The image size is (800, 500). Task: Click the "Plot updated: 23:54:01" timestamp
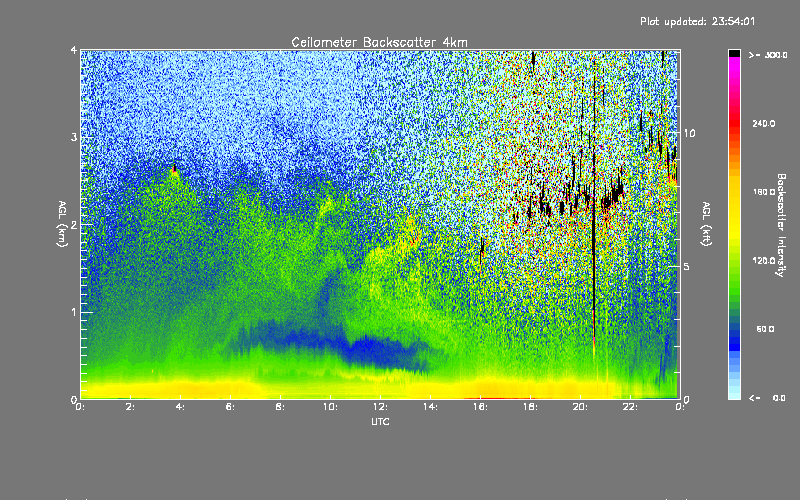pyautogui.click(x=697, y=21)
